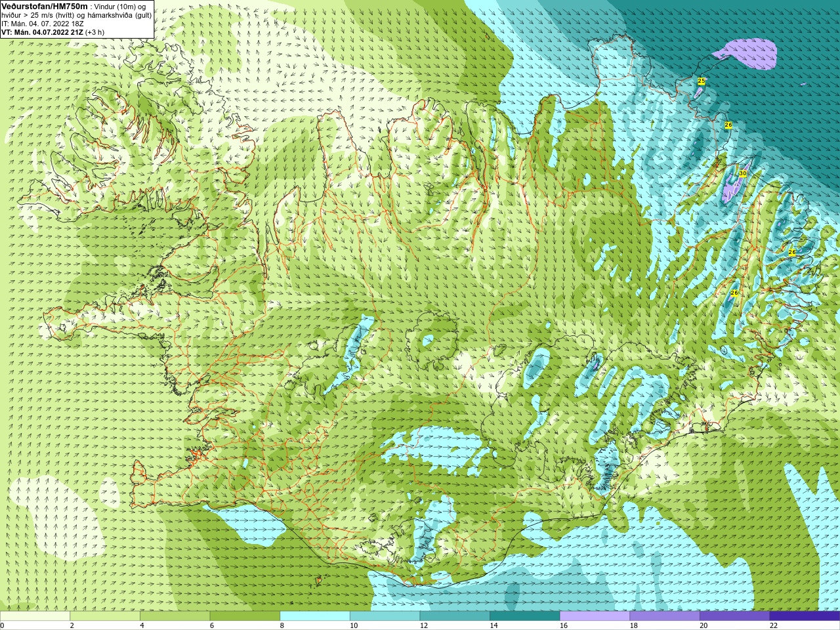This screenshot has width=840, height=630.
Task: Click the 'IT: Mán. 04. 07. 2022 18Z' line
Action: (x=43, y=24)
